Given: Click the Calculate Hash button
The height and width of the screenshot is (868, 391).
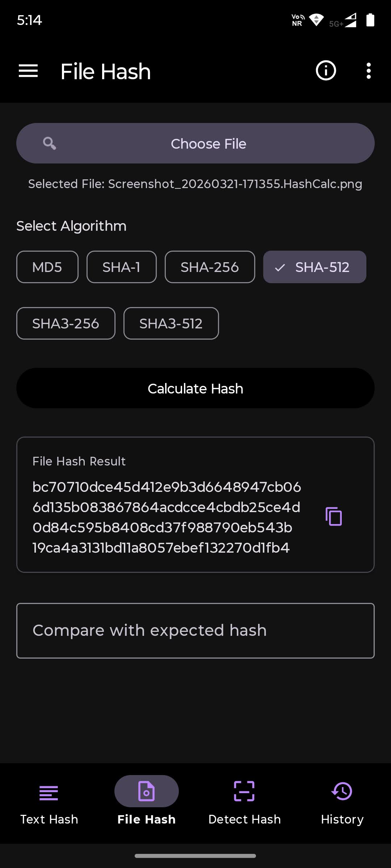Looking at the screenshot, I should pyautogui.click(x=195, y=388).
